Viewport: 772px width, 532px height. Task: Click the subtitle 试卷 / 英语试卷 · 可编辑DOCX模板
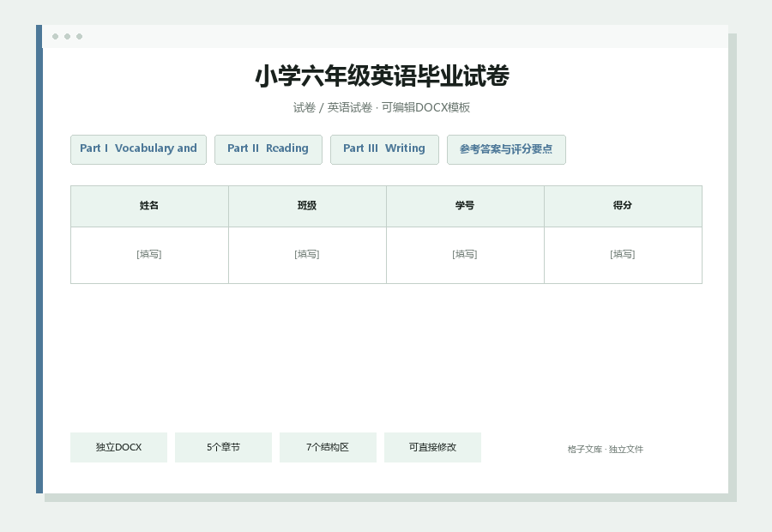(382, 107)
